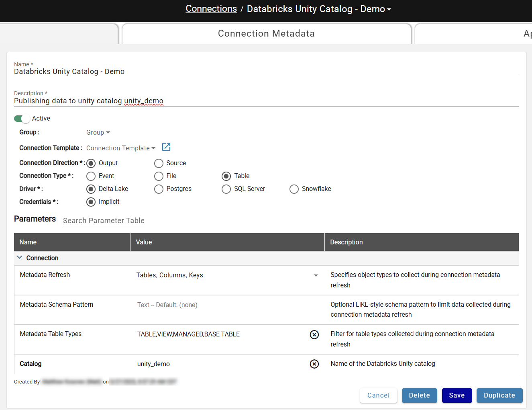Select the Source connection direction

pyautogui.click(x=159, y=163)
